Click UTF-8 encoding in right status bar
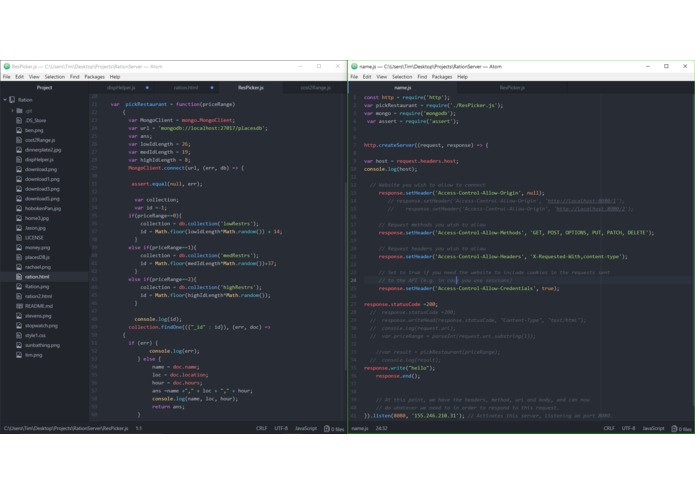 pos(629,428)
